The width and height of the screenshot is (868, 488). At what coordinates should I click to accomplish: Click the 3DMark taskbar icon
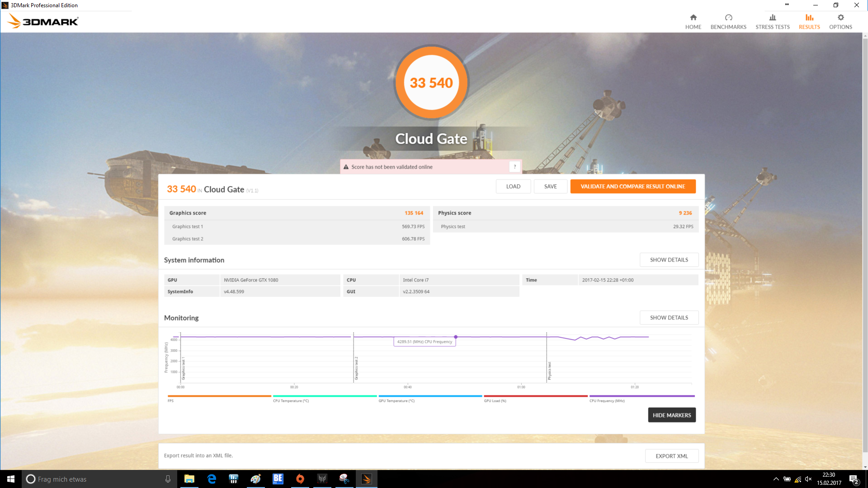click(367, 479)
